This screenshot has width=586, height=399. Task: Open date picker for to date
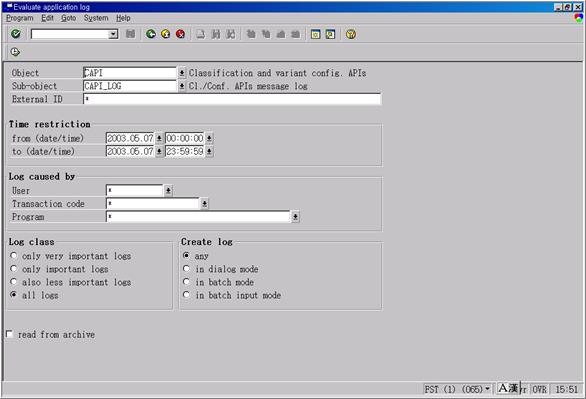pyautogui.click(x=159, y=151)
